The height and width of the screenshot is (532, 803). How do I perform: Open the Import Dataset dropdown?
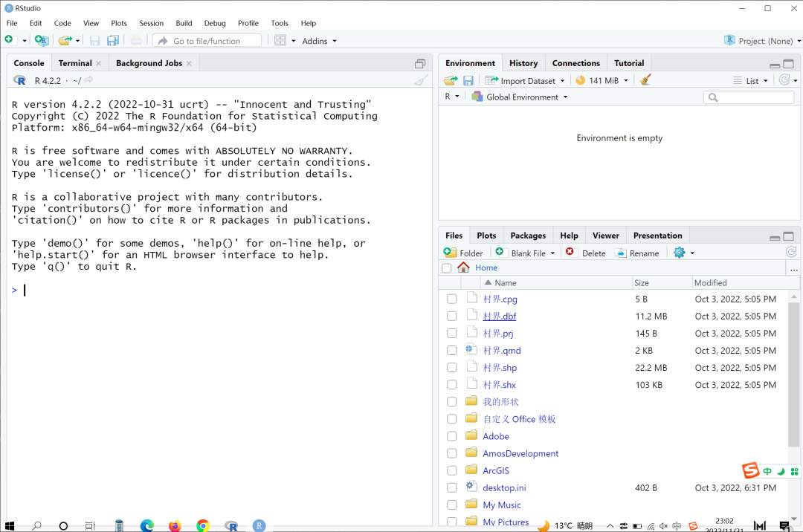[525, 80]
